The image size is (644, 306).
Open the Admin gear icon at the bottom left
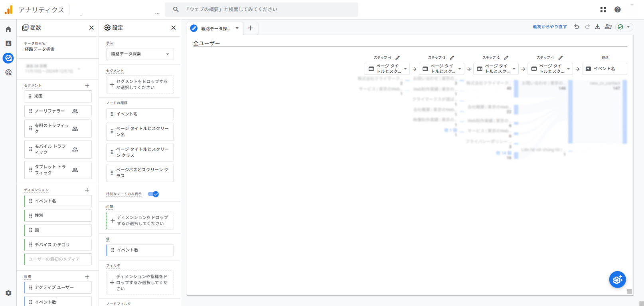coord(8,293)
